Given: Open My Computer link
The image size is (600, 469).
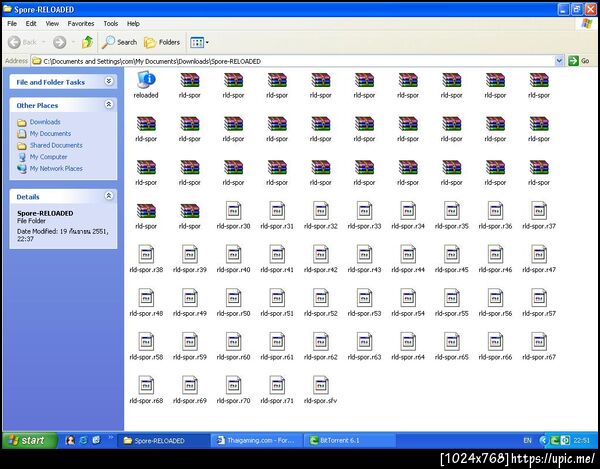Looking at the screenshot, I should click(x=48, y=157).
